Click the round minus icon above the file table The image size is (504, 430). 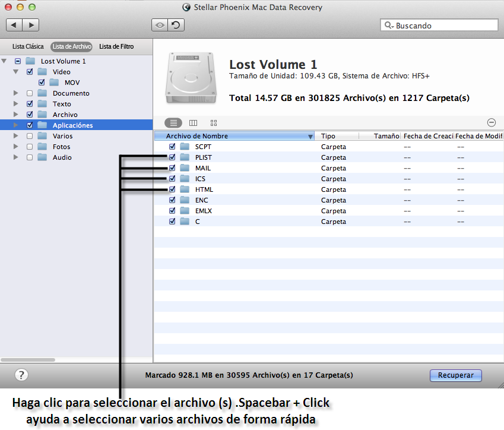(x=491, y=122)
